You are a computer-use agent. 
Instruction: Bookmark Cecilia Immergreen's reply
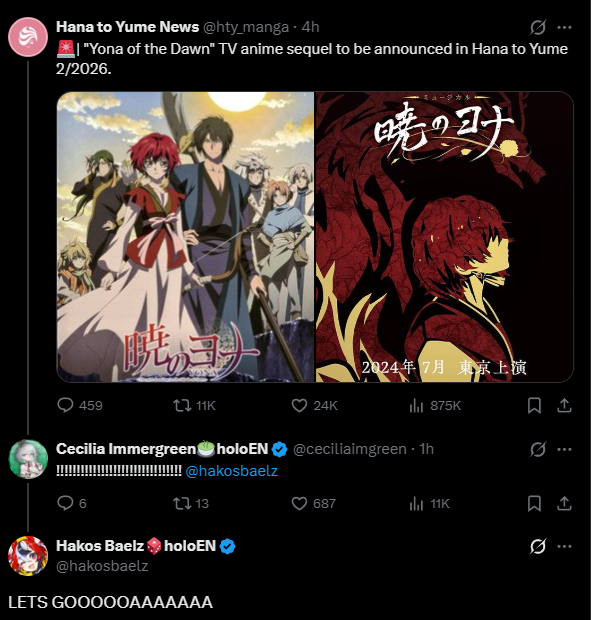click(534, 503)
